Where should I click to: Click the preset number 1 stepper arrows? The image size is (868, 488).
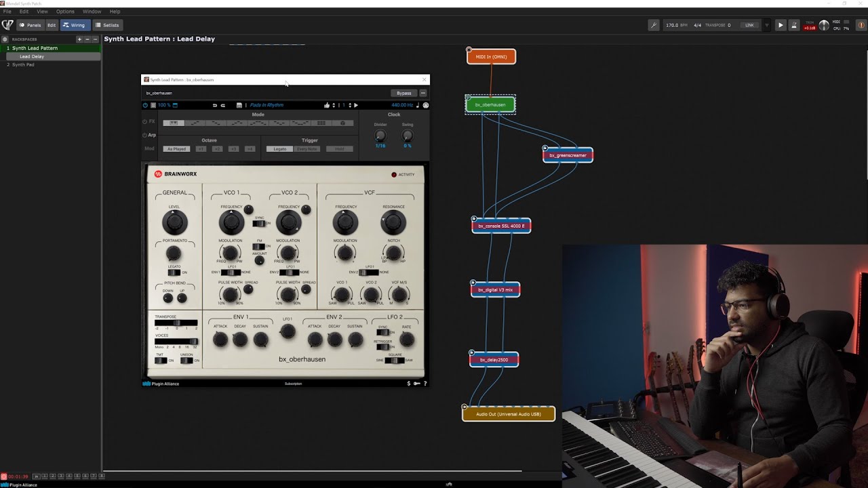349,105
